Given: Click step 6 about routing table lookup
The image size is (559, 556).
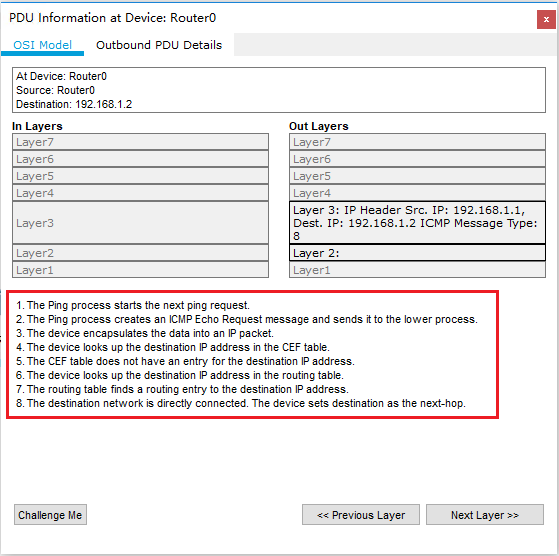Looking at the screenshot, I should tap(180, 375).
